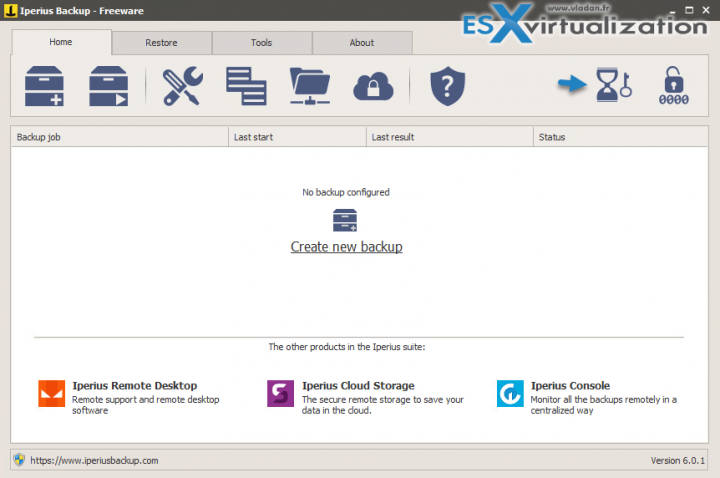Click 'The other products in the Iperius suite' text
Viewport: 720px width, 478px height.
point(347,347)
